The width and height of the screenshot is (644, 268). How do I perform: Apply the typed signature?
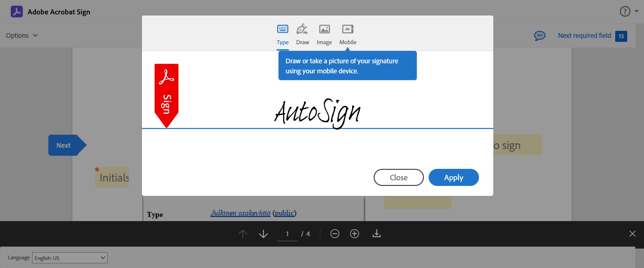[x=453, y=177]
